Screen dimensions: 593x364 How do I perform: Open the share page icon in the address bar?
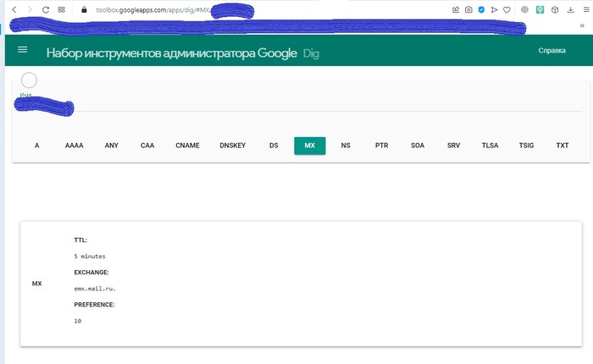(456, 10)
